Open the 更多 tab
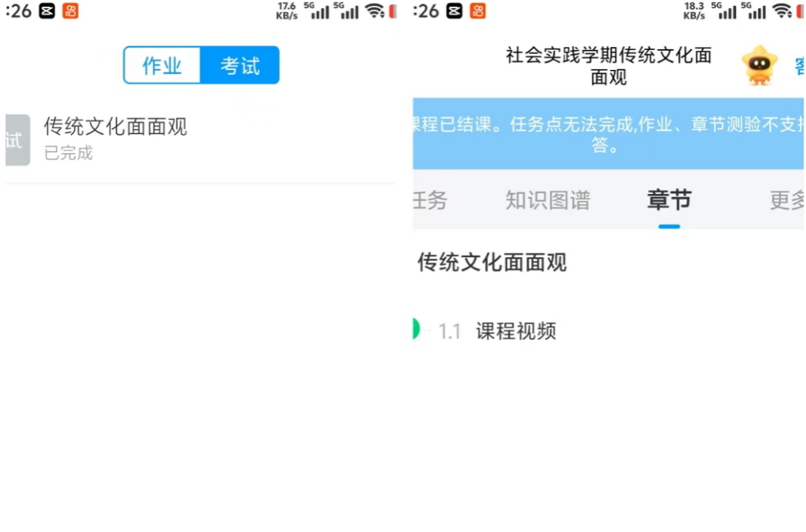This screenshot has width=806, height=532. pos(787,201)
